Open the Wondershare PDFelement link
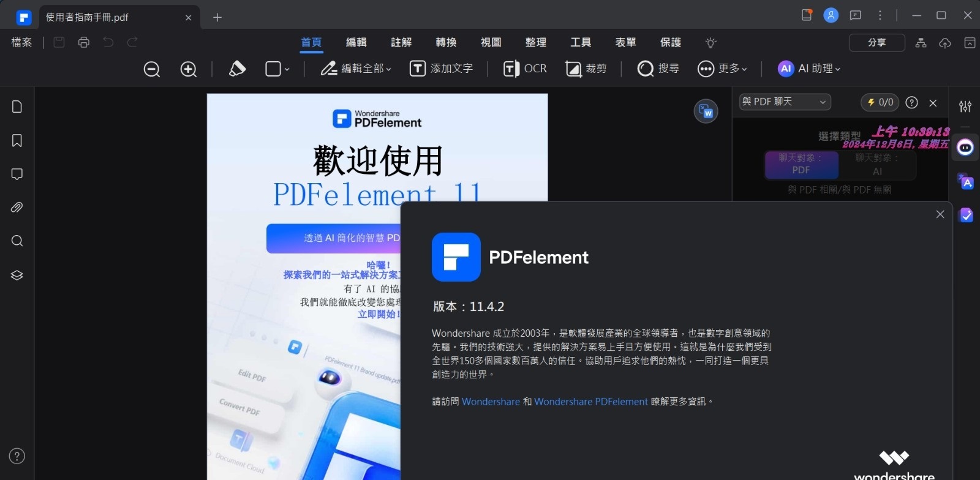The image size is (980, 480). pyautogui.click(x=591, y=402)
